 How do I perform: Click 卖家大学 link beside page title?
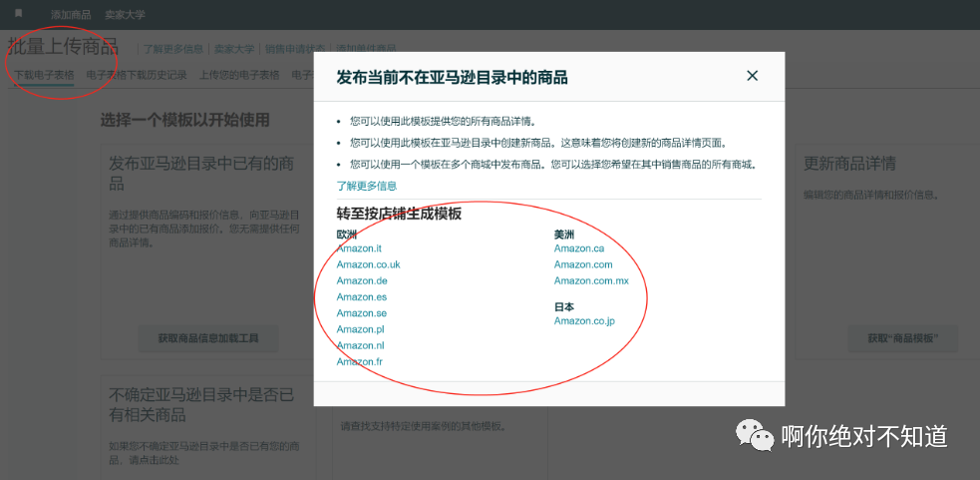pyautogui.click(x=234, y=49)
